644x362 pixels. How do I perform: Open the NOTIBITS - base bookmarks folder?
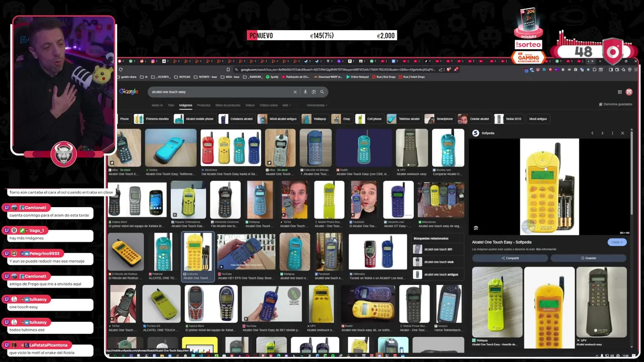[x=206, y=77]
